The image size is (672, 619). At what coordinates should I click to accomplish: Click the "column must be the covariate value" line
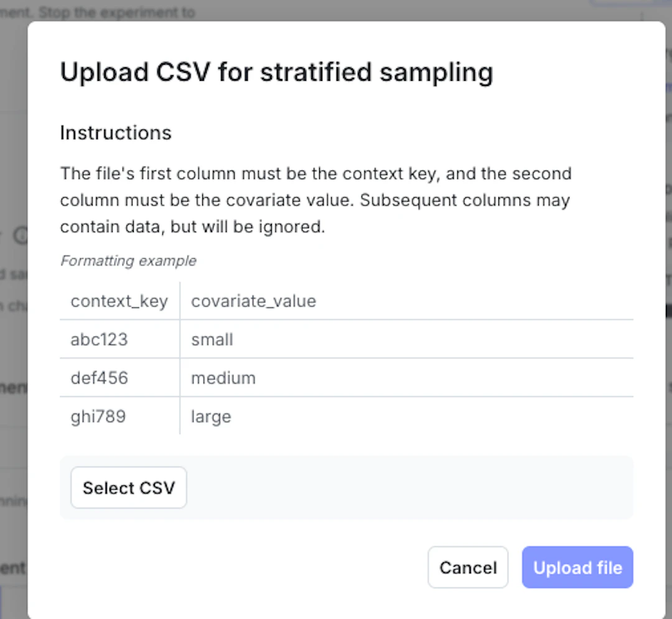(315, 200)
